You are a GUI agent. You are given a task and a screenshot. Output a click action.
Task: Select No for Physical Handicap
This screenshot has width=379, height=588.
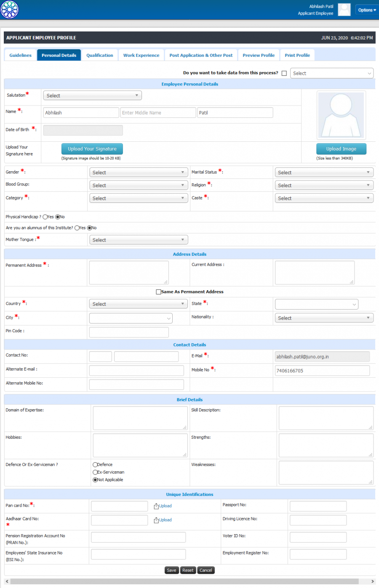click(58, 217)
